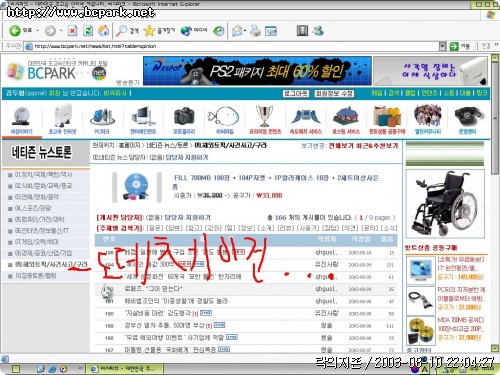Click the gold CD spindle product thumbnail
Screen dimensions: 500x375
click(421, 331)
